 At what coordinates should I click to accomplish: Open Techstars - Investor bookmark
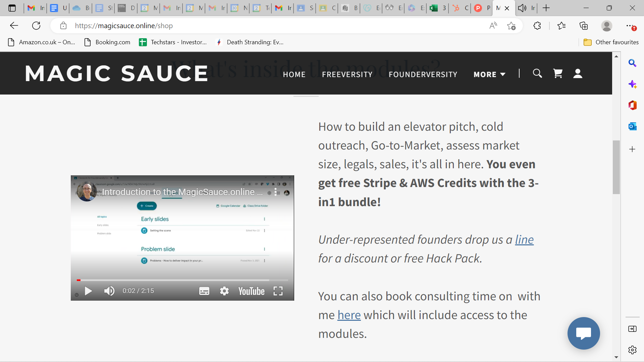point(173,42)
